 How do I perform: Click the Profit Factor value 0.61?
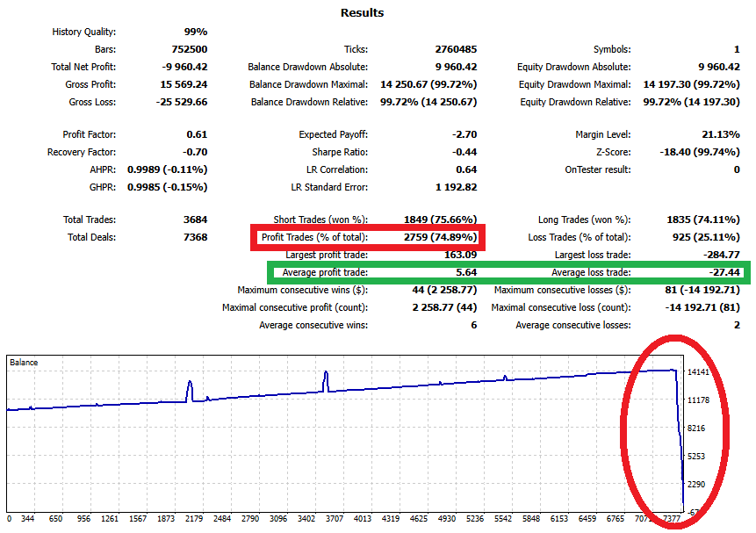click(197, 134)
